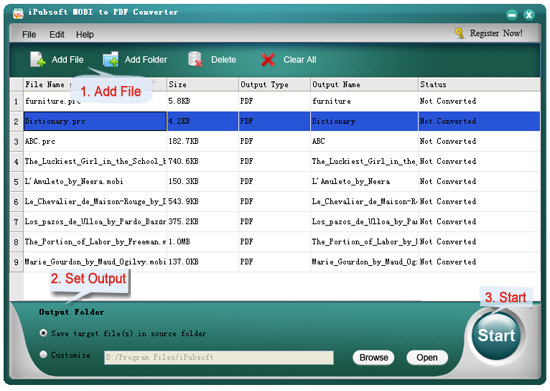Click row number 9 header

tap(16, 262)
